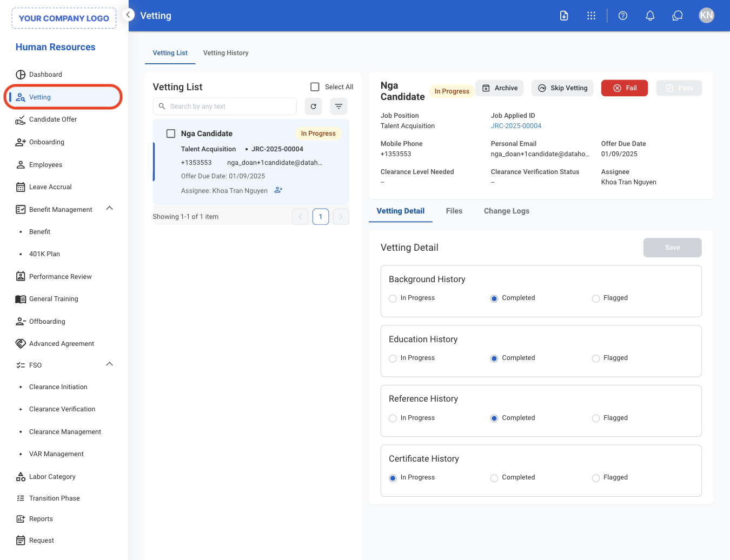This screenshot has width=730, height=560.
Task: Click the Performance Review sidebar icon
Action: 21,277
